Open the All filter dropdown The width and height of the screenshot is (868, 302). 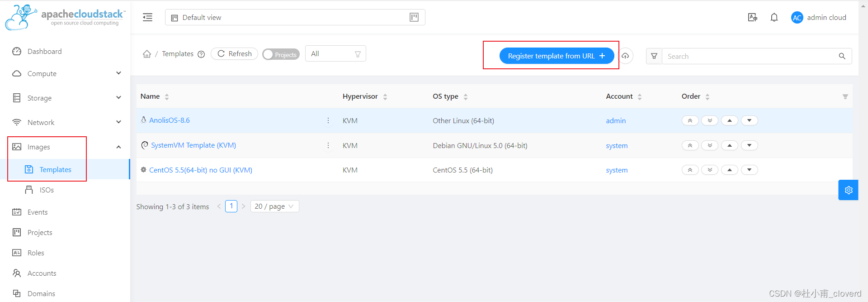[335, 54]
